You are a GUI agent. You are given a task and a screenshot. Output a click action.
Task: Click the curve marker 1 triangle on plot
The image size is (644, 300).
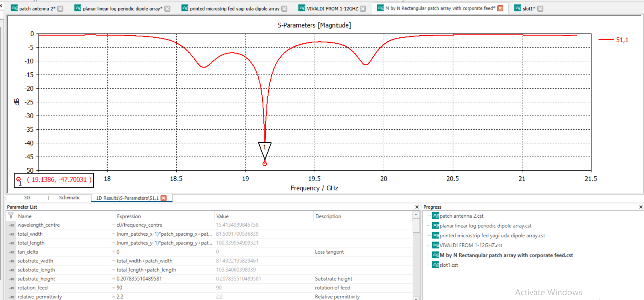pos(265,148)
